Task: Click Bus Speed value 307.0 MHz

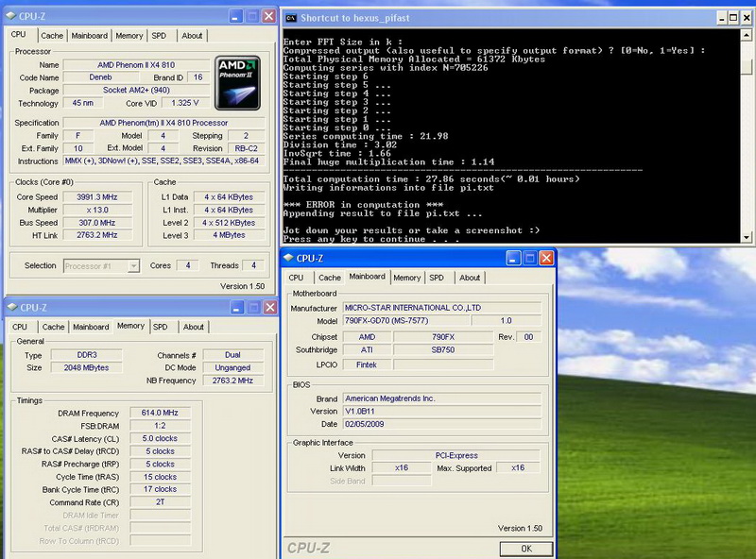Action: click(x=97, y=223)
